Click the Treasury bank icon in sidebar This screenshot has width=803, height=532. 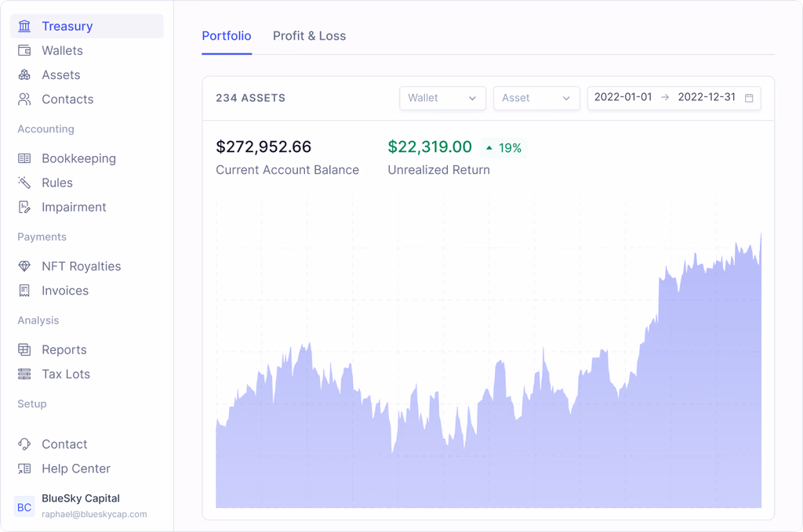click(25, 27)
